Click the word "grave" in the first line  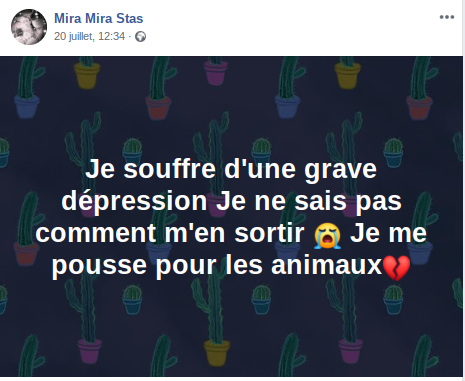[340, 171]
